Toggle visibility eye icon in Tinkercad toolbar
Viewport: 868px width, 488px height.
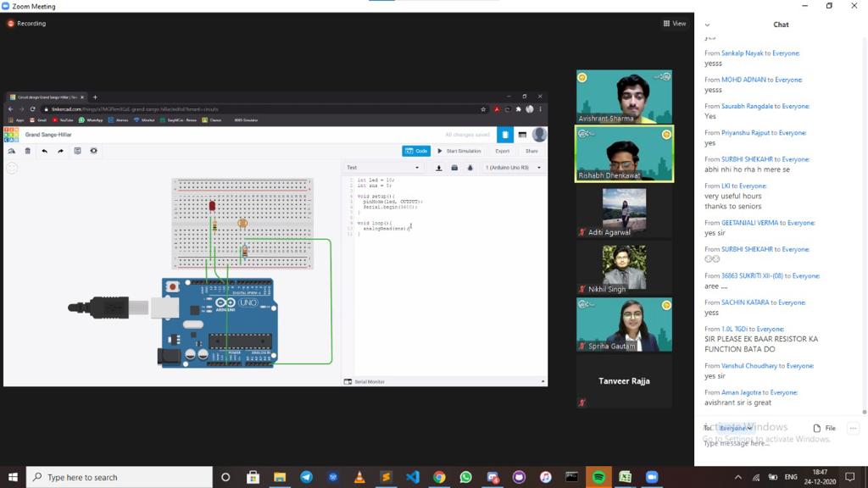(x=93, y=151)
